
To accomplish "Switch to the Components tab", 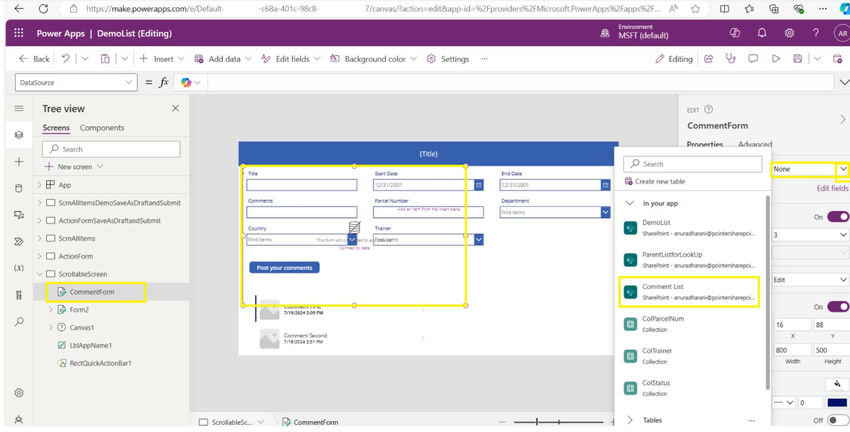I will click(102, 128).
